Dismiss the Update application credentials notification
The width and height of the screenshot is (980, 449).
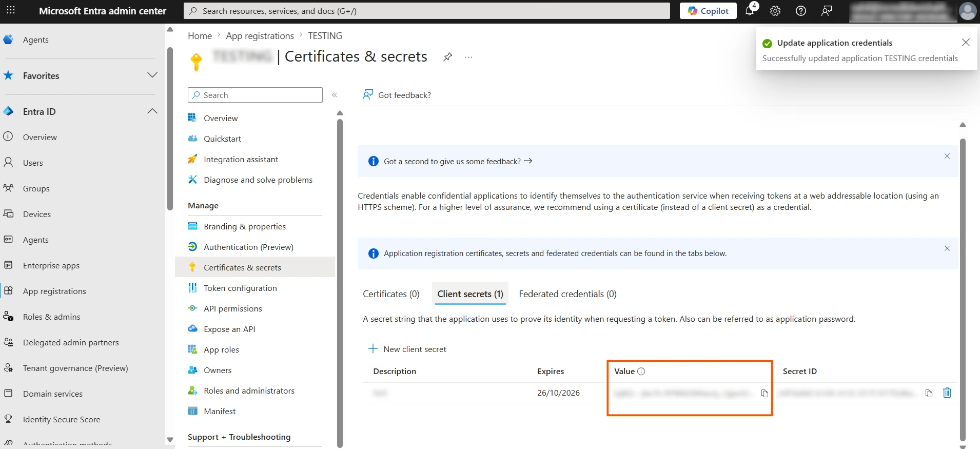tap(966, 43)
